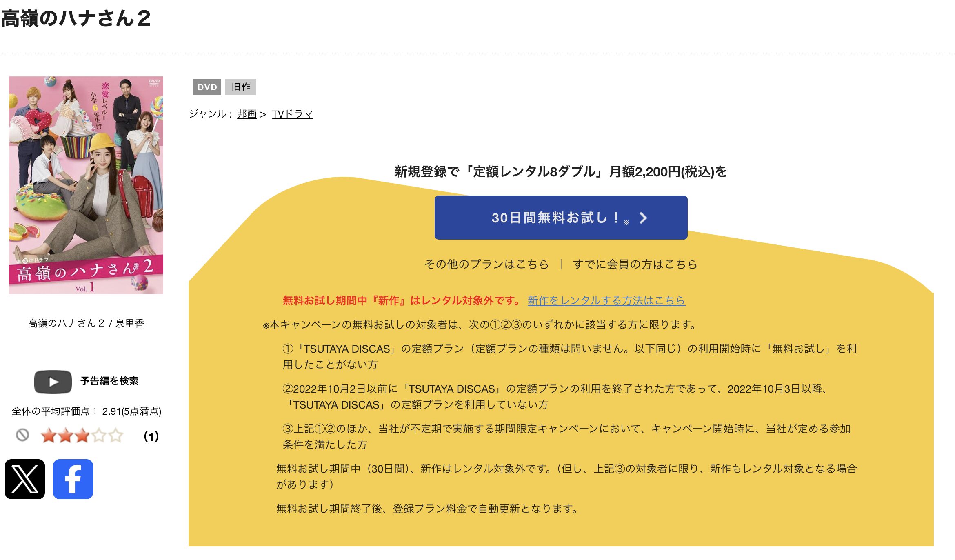Open the 邦画 genre link

pyautogui.click(x=247, y=114)
